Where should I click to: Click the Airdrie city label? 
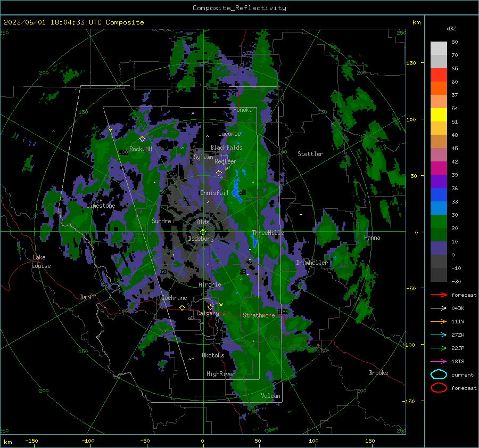[210, 284]
